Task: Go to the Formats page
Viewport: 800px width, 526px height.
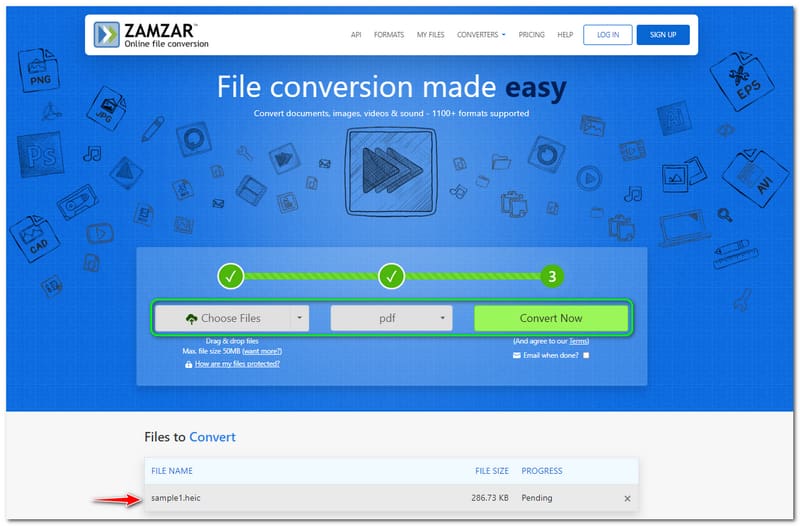Action: coord(389,35)
